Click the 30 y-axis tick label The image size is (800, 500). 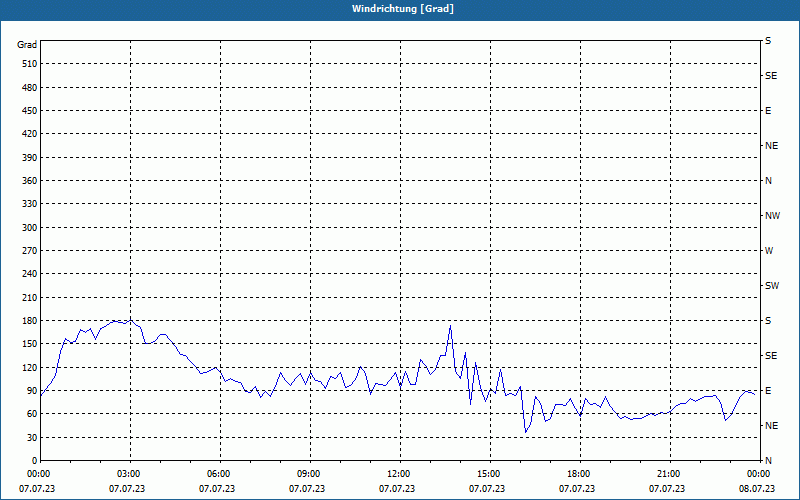point(32,437)
